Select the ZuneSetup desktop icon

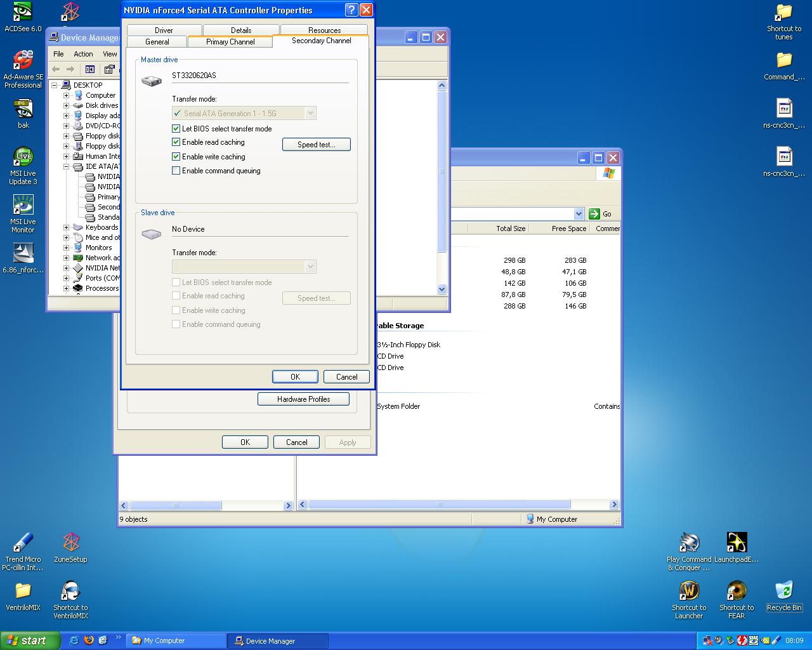70,548
